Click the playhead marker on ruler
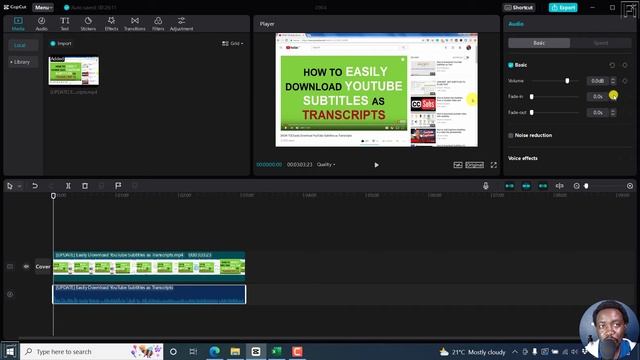Image resolution: width=640 pixels, height=360 pixels. pos(53,196)
